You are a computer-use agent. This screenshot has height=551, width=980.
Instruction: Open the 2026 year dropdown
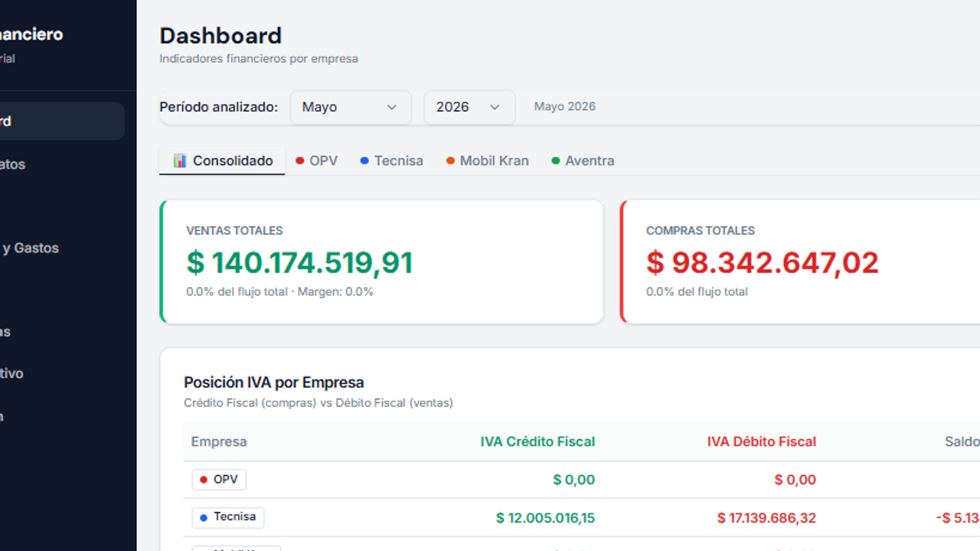pyautogui.click(x=469, y=107)
